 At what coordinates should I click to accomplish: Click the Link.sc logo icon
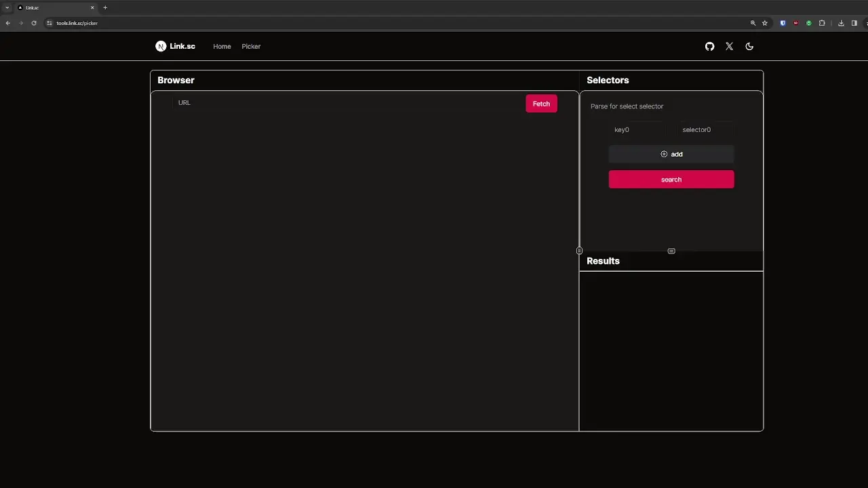click(161, 46)
